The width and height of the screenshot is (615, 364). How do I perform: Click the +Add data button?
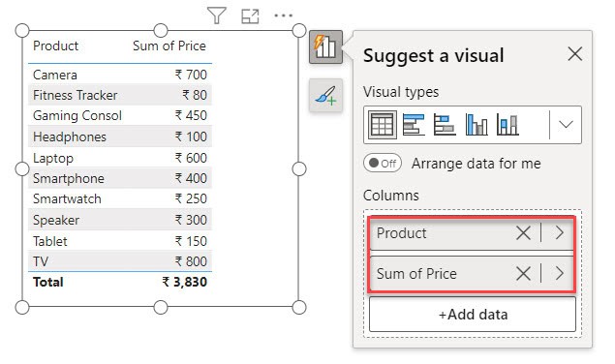pos(473,315)
